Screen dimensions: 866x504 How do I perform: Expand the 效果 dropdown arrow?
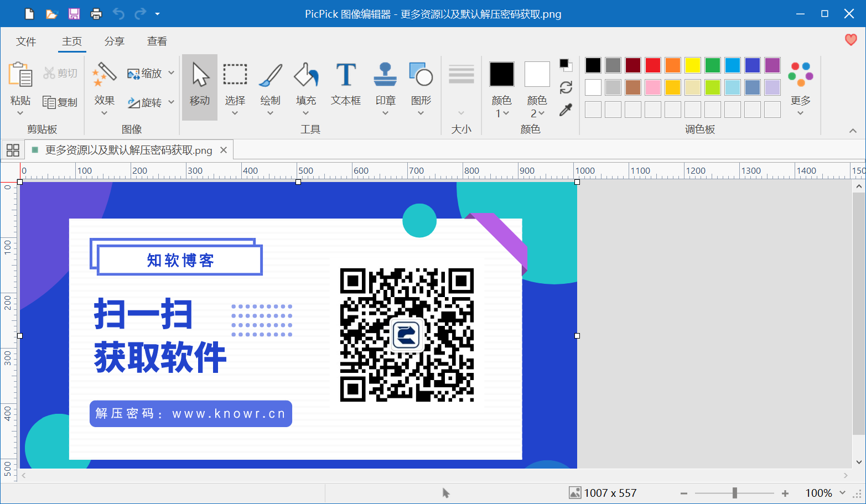coord(104,113)
